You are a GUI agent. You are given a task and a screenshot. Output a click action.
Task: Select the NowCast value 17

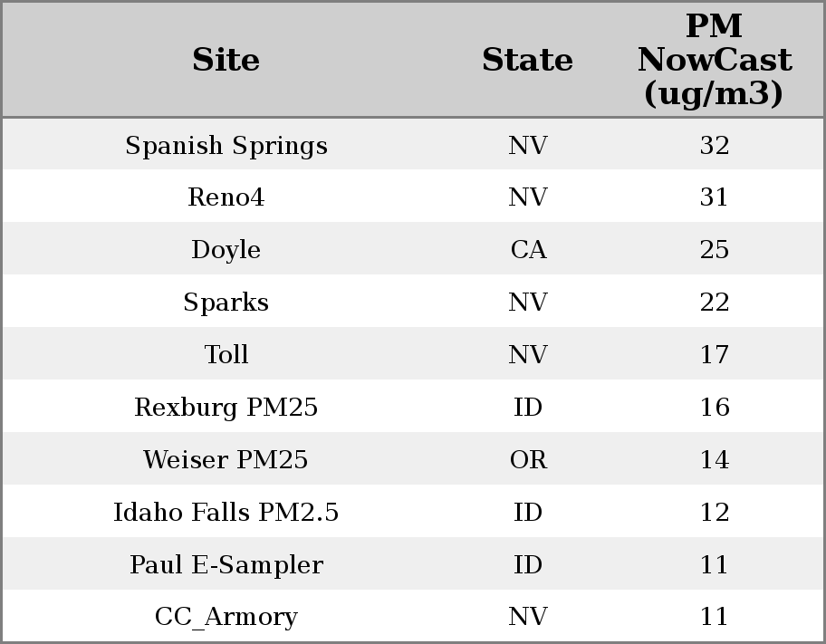click(714, 355)
